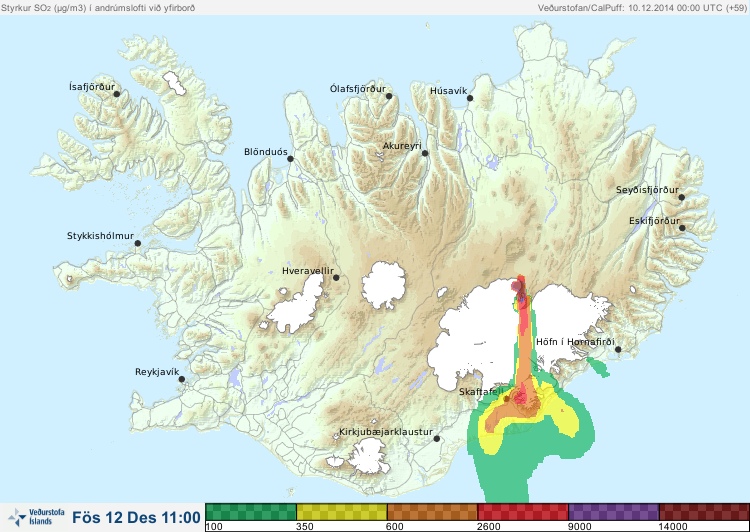This screenshot has height=532, width=750.
Task: Click the Höfn í Hornafirði label
Action: 575,342
